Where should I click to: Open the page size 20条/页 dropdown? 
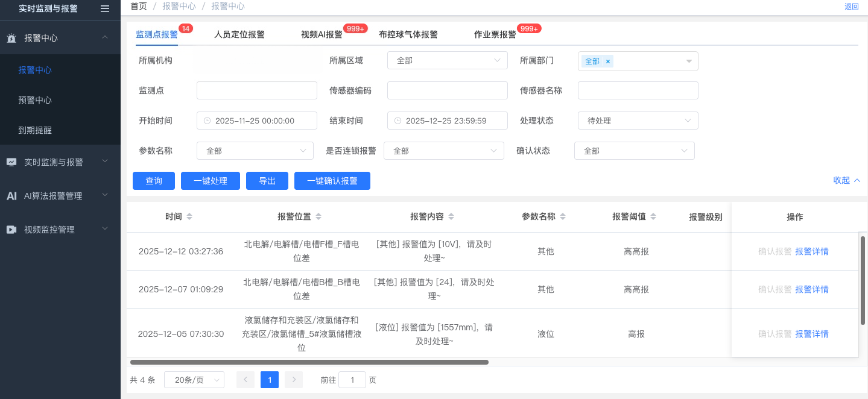194,380
